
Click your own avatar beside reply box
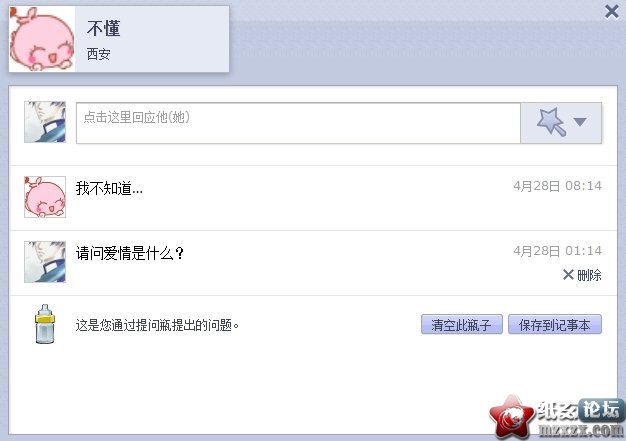pyautogui.click(x=45, y=122)
